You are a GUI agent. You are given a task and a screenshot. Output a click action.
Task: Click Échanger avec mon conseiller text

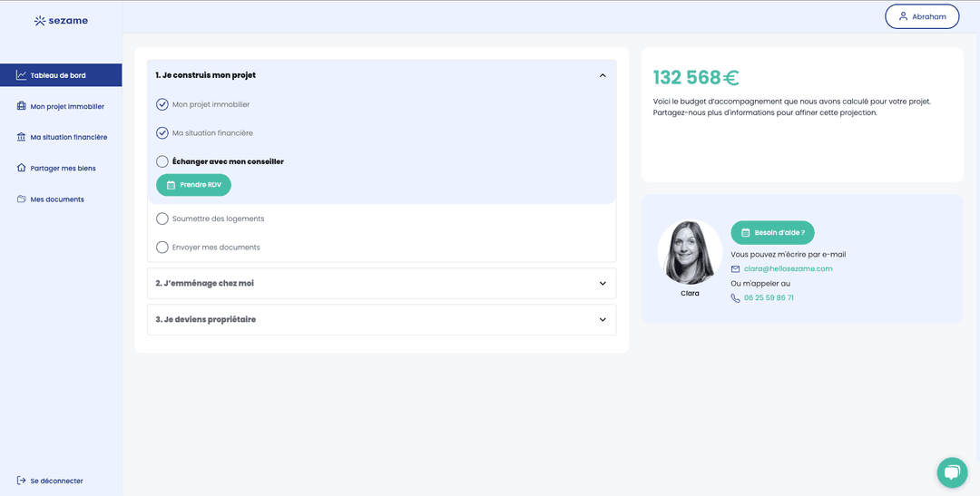pos(228,161)
